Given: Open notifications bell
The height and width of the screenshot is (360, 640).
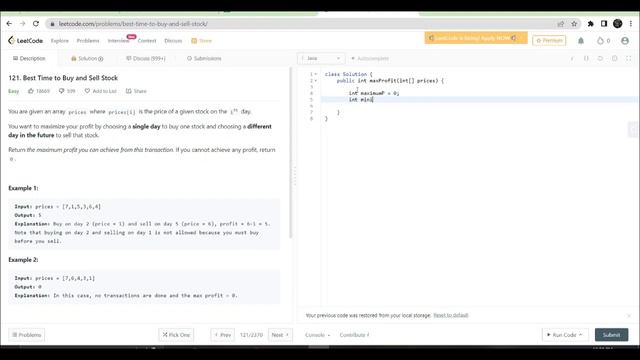Looking at the screenshot, I should coord(581,40).
